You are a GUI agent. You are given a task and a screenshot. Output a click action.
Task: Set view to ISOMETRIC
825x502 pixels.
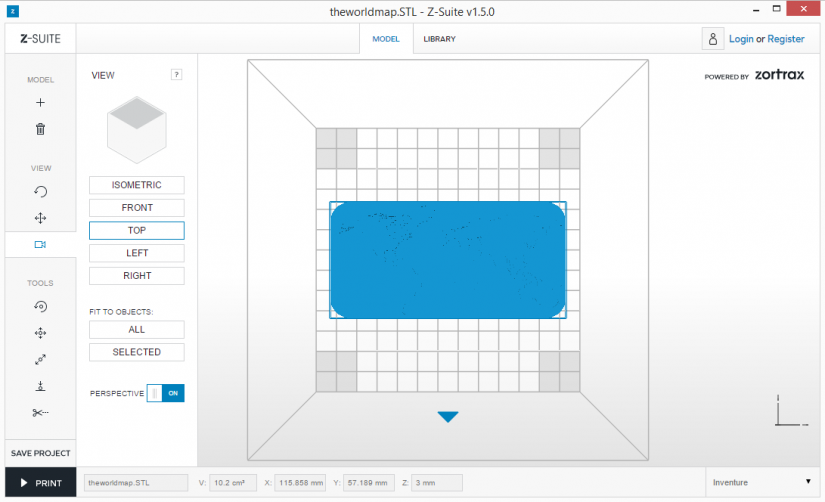point(137,185)
